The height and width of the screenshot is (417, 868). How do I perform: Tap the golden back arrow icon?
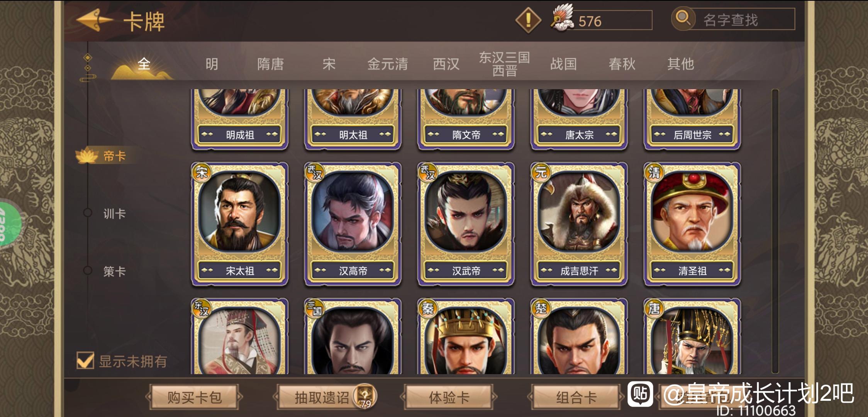[95, 20]
